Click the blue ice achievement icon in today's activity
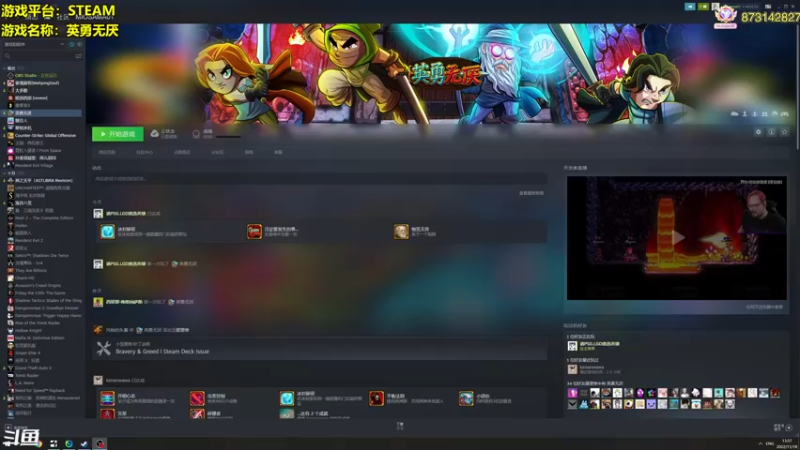 108,232
